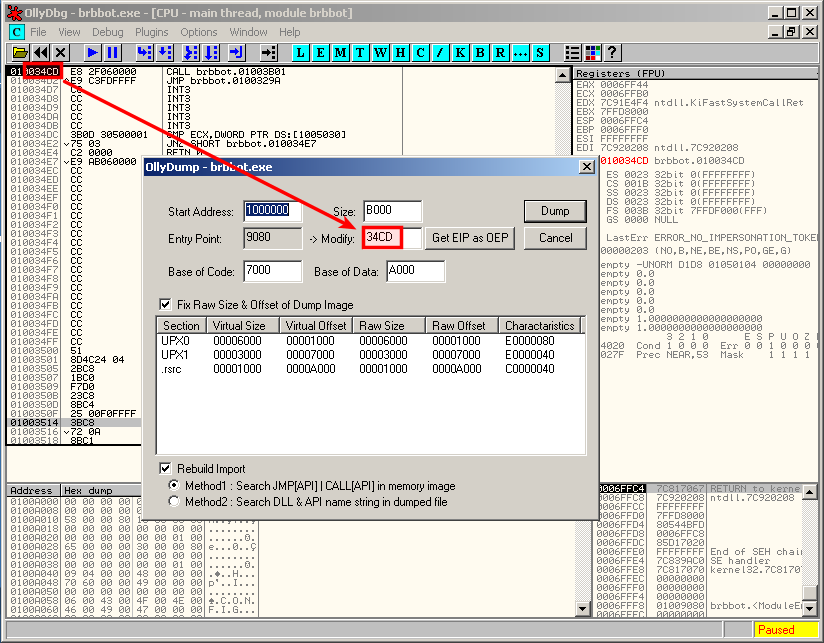Open the Plugins menu
The height and width of the screenshot is (643, 824).
(152, 32)
